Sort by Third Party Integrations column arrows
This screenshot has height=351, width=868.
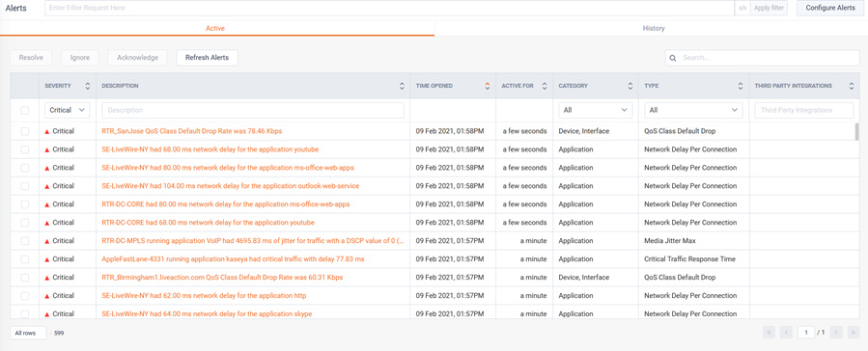(852, 86)
